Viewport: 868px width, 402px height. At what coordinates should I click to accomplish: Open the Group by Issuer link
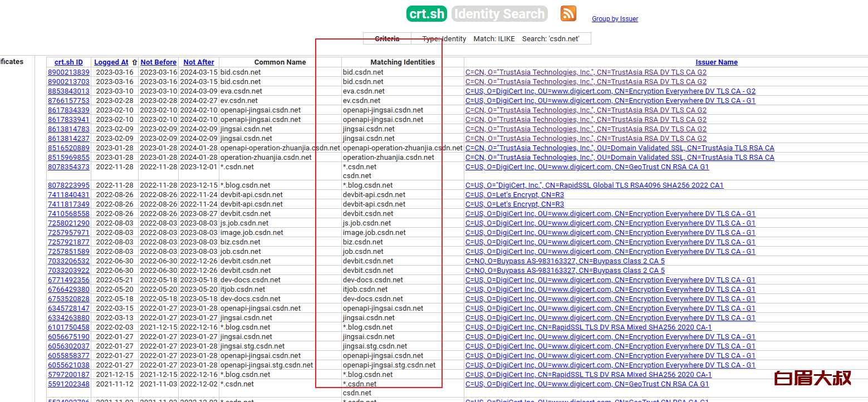(x=615, y=19)
